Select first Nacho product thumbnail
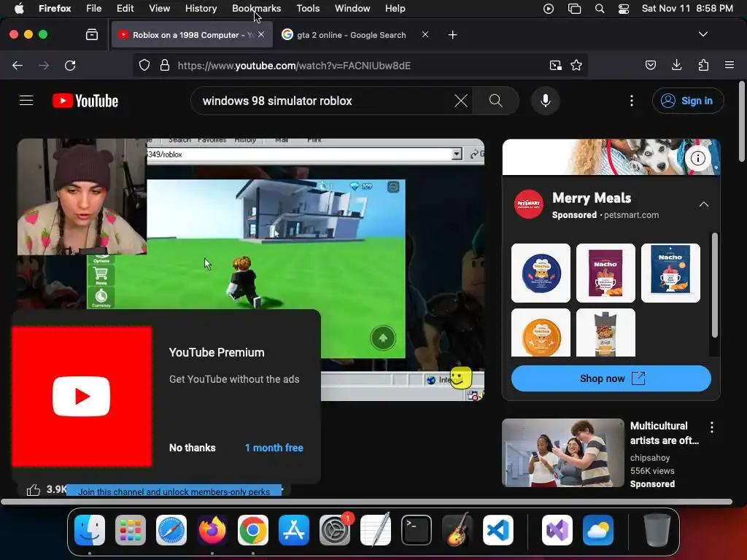 pyautogui.click(x=541, y=273)
